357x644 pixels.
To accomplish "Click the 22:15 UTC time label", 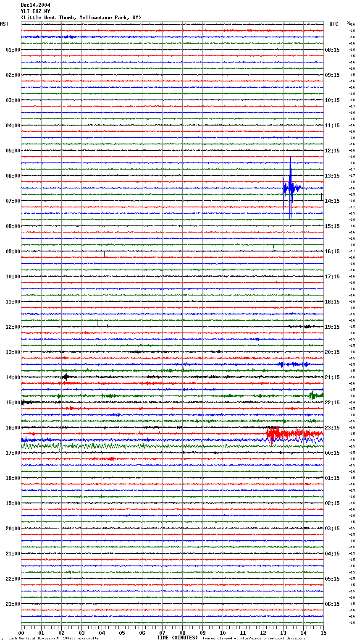I will coord(332,403).
